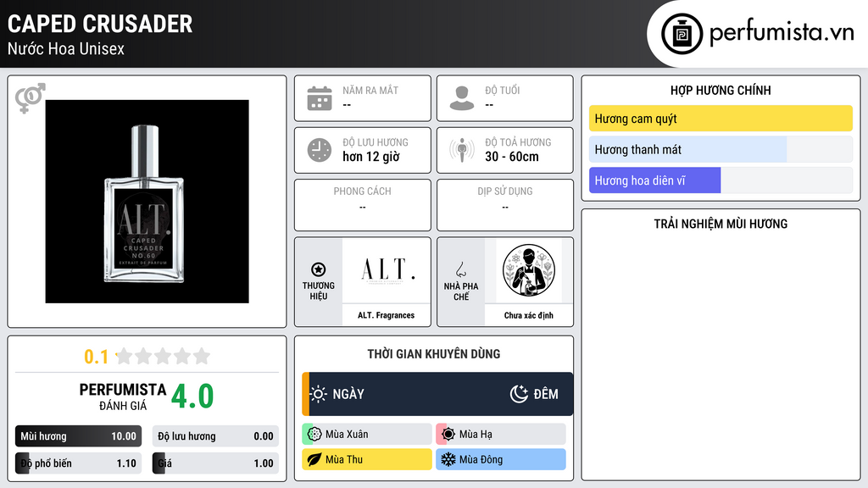Click the CAPED CRUSADER title
This screenshot has width=868, height=488.
pos(100,24)
